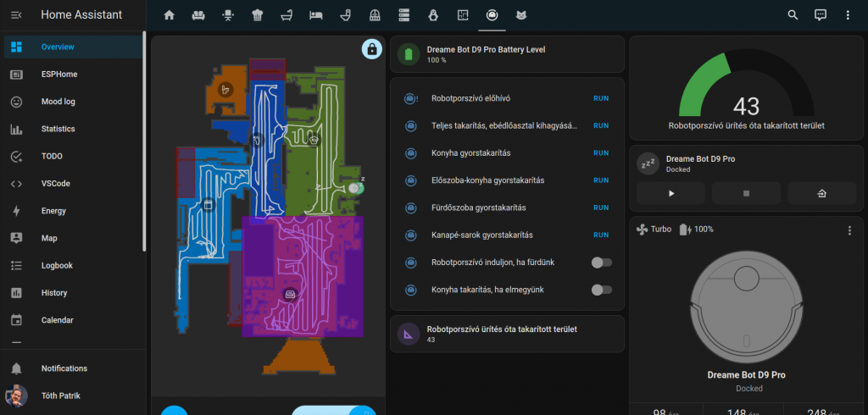Click the docked vacuum marker on map
Viewport: 868px width, 415px height.
(355, 188)
